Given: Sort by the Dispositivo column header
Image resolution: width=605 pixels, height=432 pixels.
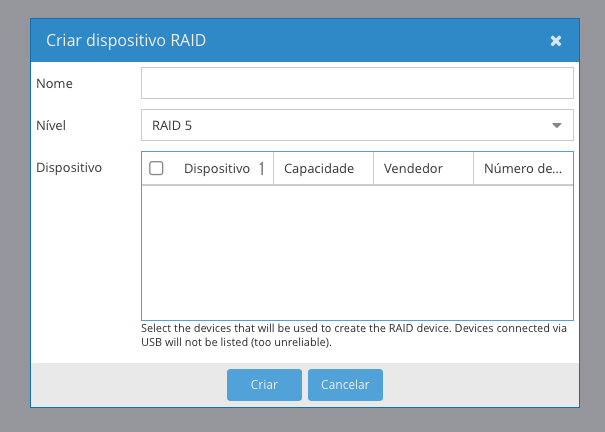Looking at the screenshot, I should 216,169.
